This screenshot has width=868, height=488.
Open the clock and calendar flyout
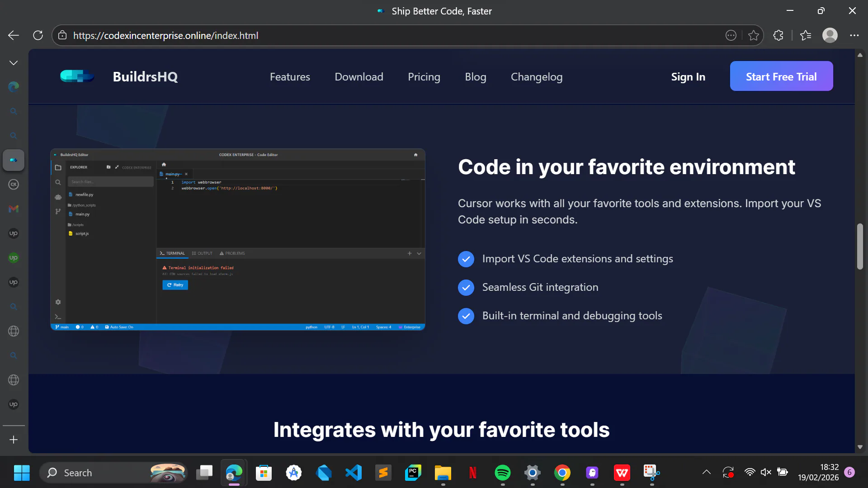click(x=818, y=473)
